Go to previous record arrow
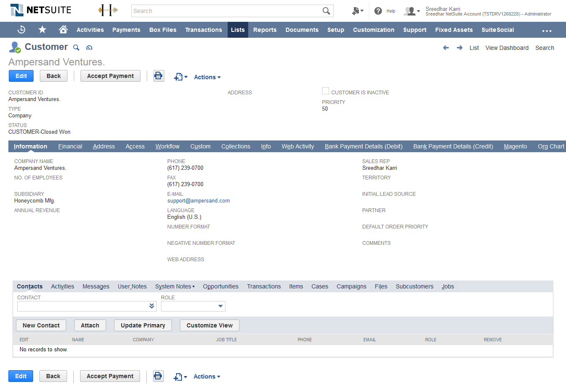 tap(446, 48)
